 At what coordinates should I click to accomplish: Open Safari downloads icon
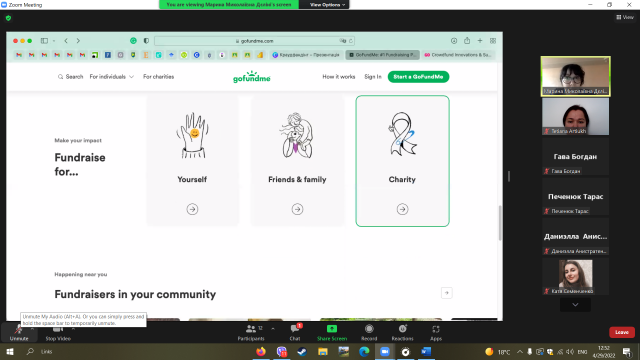tap(454, 41)
